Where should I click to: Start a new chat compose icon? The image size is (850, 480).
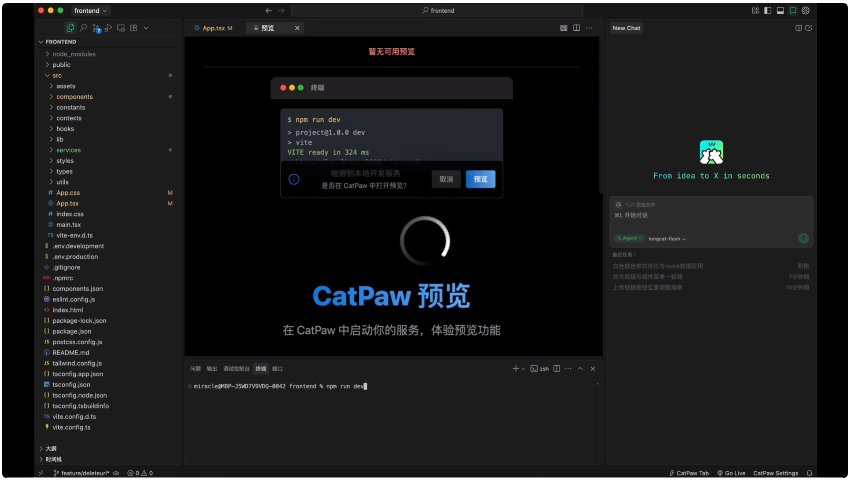pyautogui.click(x=809, y=28)
